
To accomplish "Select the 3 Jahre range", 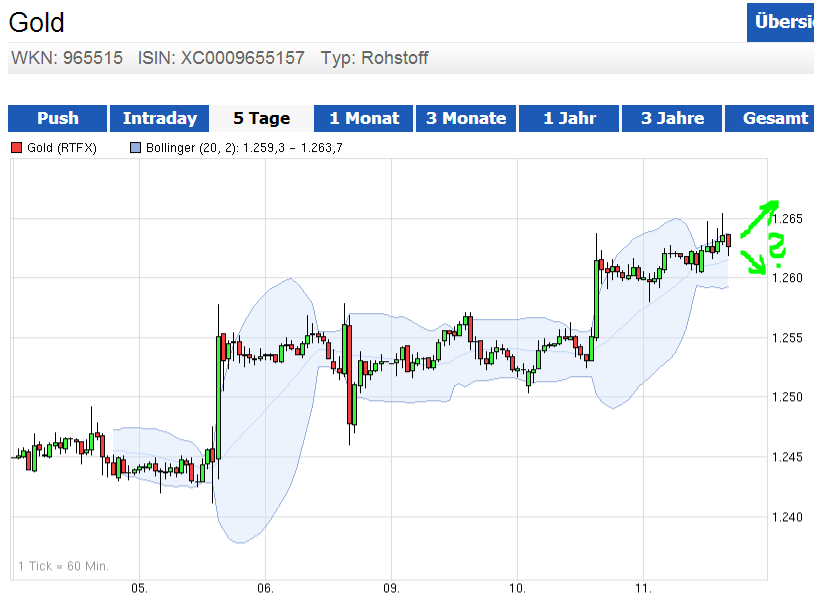I will click(x=672, y=118).
